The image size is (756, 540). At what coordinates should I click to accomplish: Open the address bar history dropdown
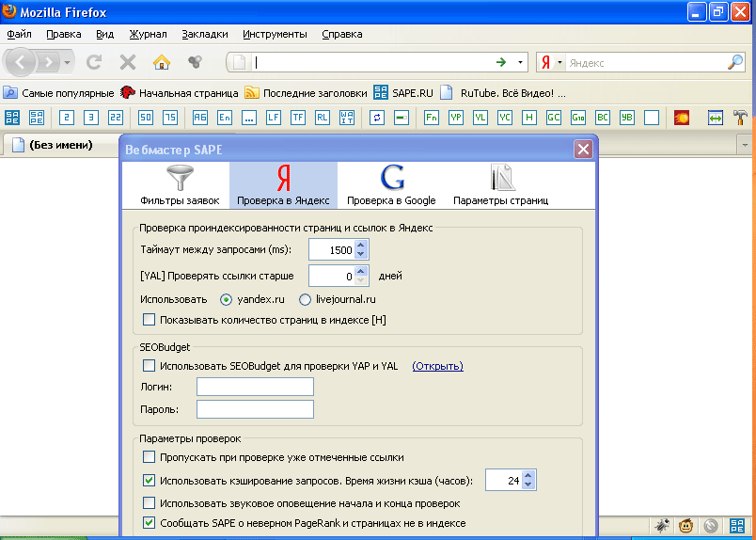point(520,62)
